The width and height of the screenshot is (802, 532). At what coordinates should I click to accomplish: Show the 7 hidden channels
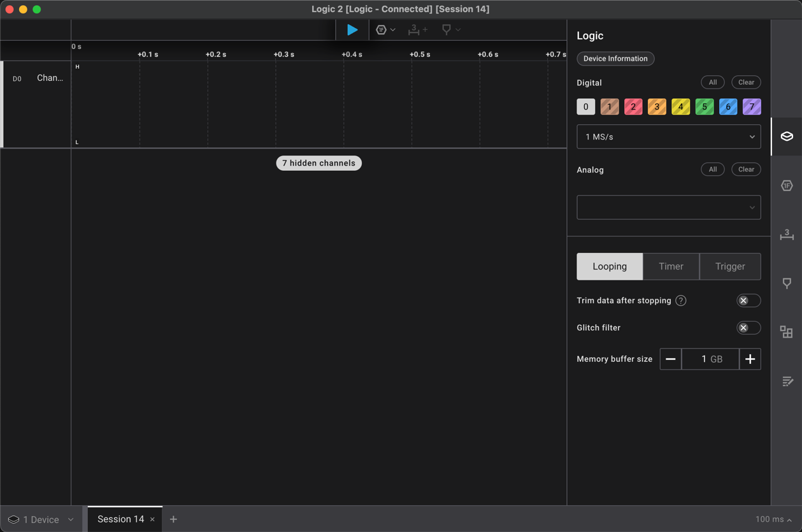pyautogui.click(x=319, y=163)
